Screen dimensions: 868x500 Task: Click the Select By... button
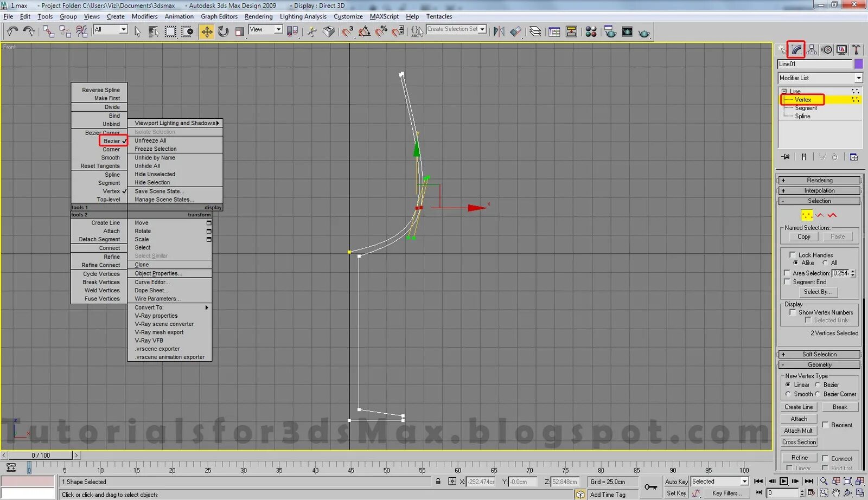(x=817, y=292)
